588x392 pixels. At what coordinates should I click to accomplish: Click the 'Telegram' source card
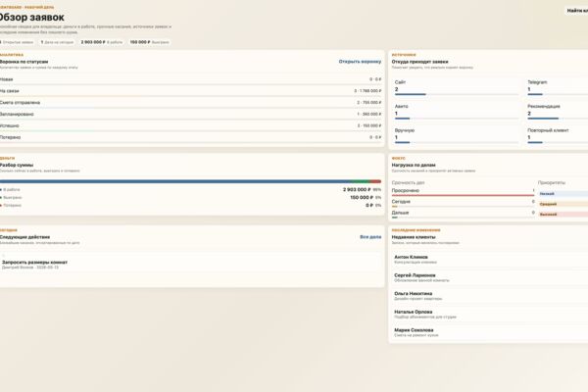point(558,87)
